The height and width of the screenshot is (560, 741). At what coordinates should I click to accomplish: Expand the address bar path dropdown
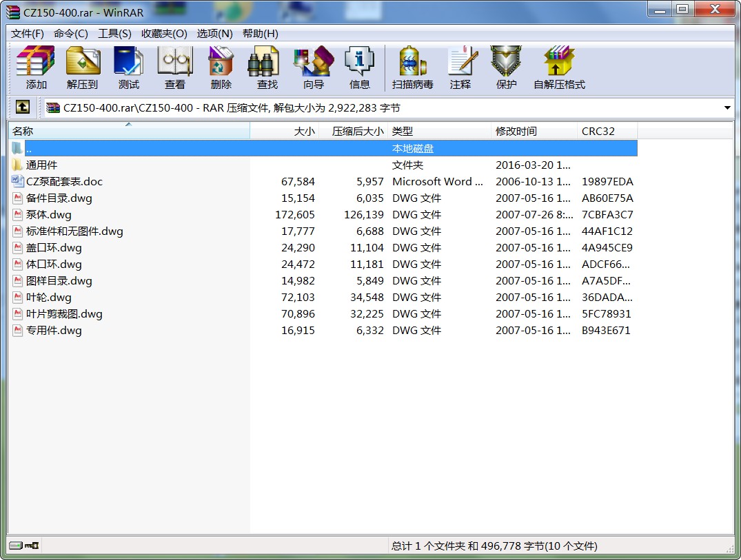click(x=727, y=107)
